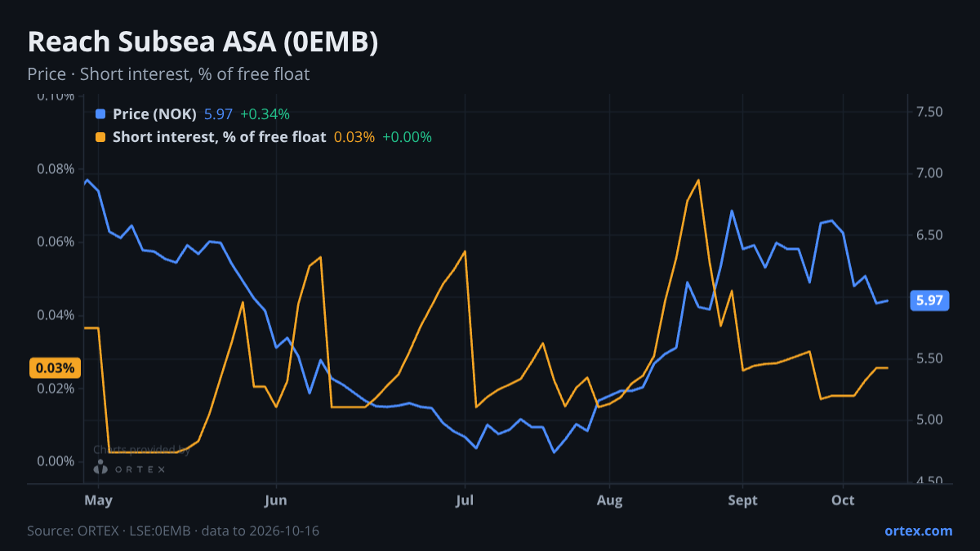Image resolution: width=980 pixels, height=551 pixels.
Task: Click the +0.00% short interest change
Action: tap(407, 137)
